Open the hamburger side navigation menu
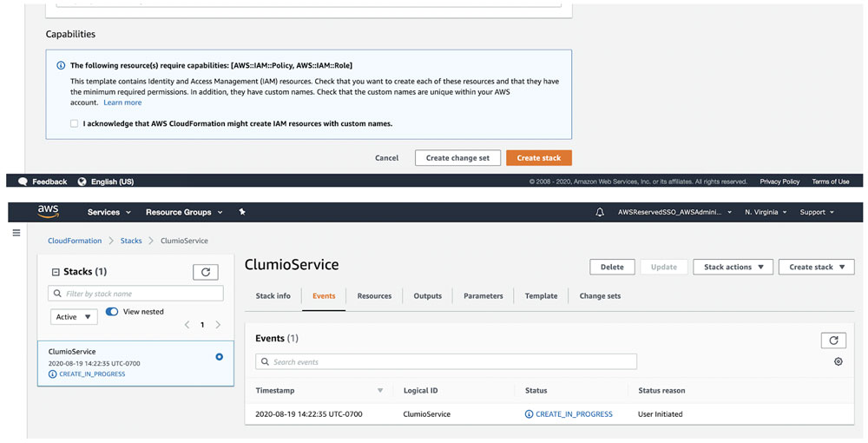This screenshot has width=868, height=443. (x=16, y=233)
